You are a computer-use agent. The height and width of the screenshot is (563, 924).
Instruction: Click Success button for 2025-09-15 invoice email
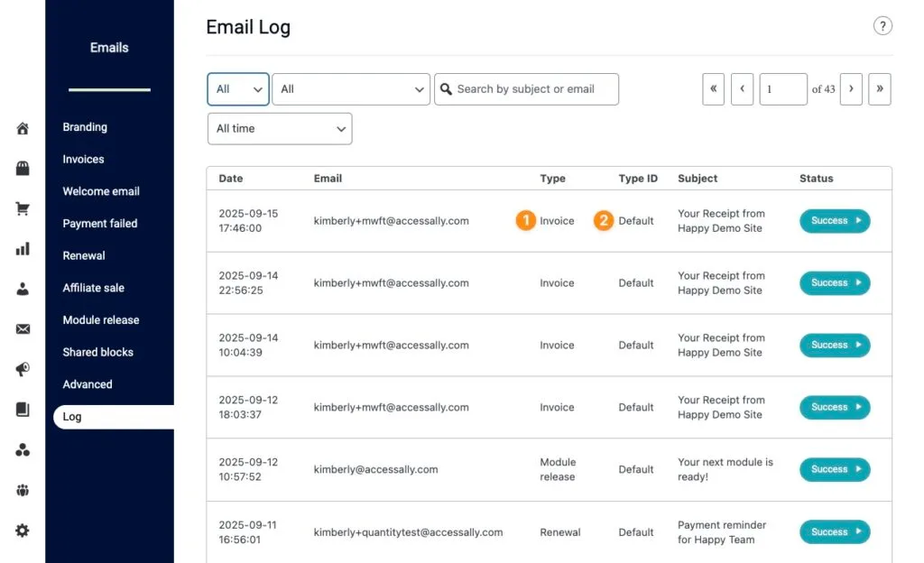coord(835,221)
